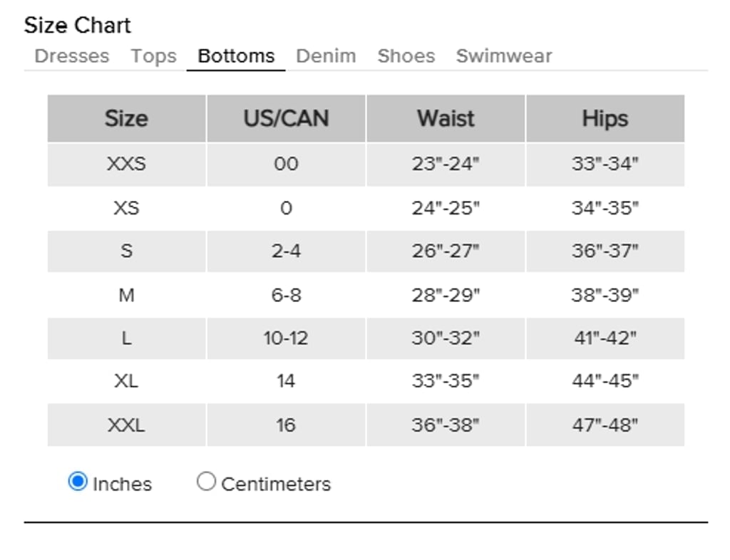Show the Denim size chart

[x=326, y=56]
